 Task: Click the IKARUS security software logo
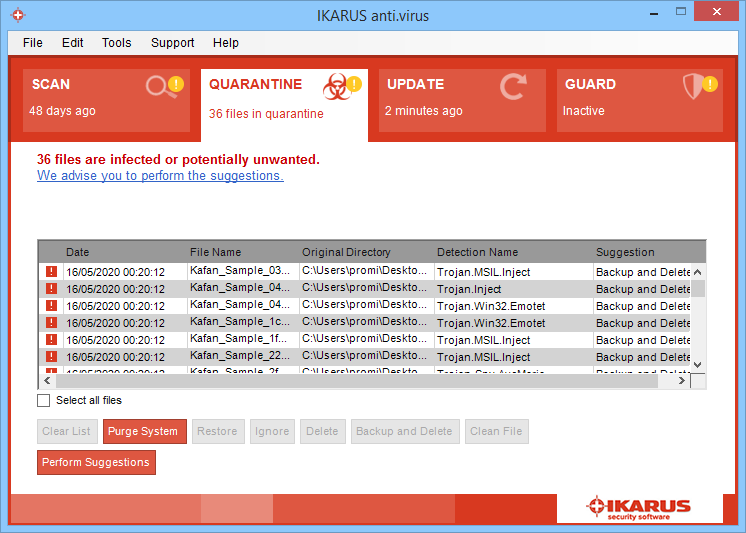pos(638,508)
